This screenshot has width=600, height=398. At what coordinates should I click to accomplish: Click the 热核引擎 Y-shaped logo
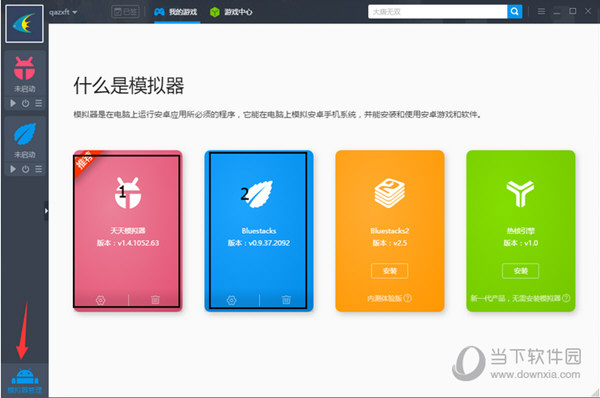(520, 194)
